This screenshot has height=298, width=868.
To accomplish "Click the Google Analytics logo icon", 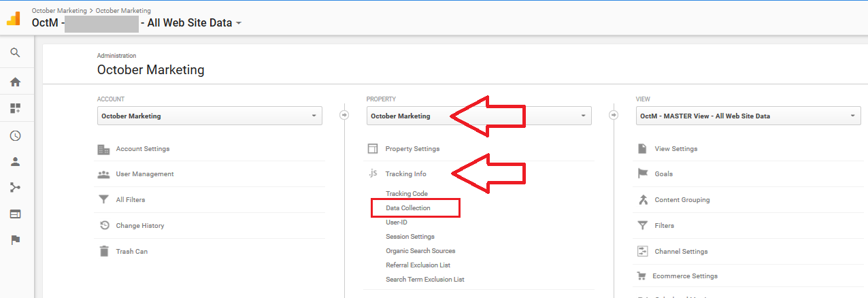I will pos(13,18).
